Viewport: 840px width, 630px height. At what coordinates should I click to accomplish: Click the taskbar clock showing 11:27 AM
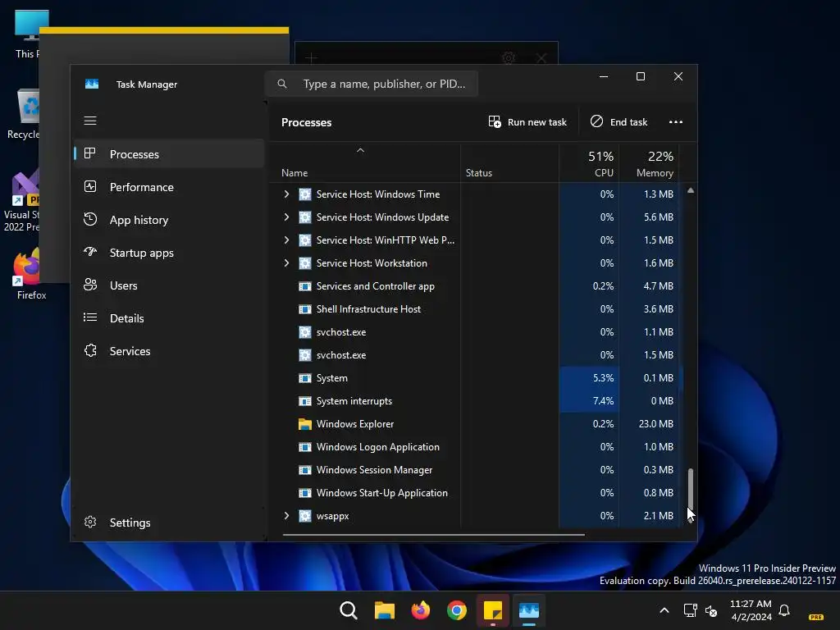[x=751, y=610]
